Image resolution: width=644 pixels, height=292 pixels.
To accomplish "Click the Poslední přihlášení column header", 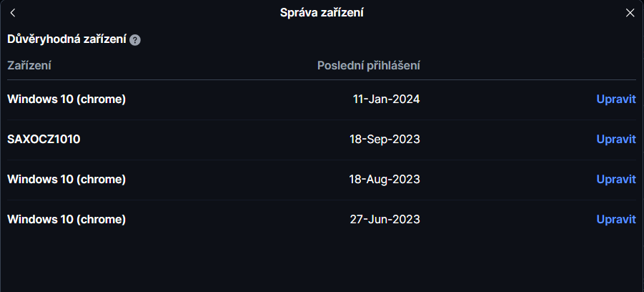I will pyautogui.click(x=368, y=65).
